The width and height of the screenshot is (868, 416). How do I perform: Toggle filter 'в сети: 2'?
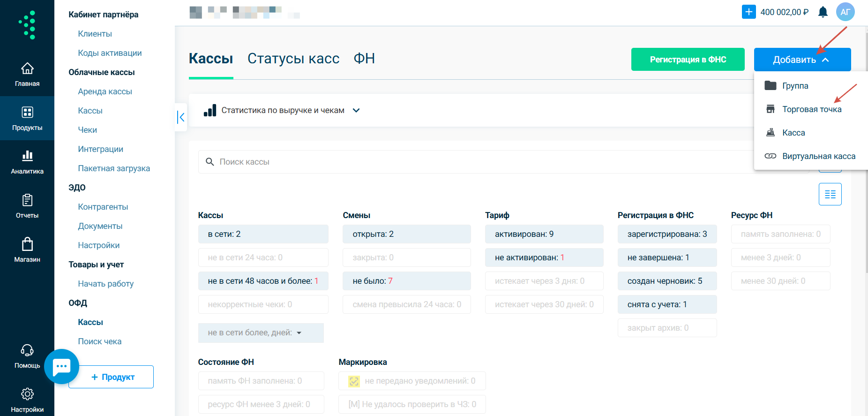click(x=263, y=234)
